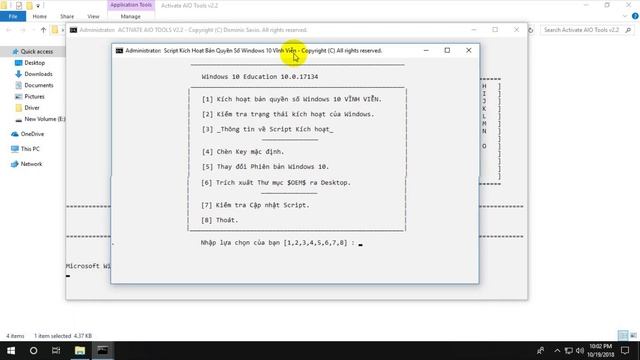
Task: Open network status tray icon
Action: 569,351
